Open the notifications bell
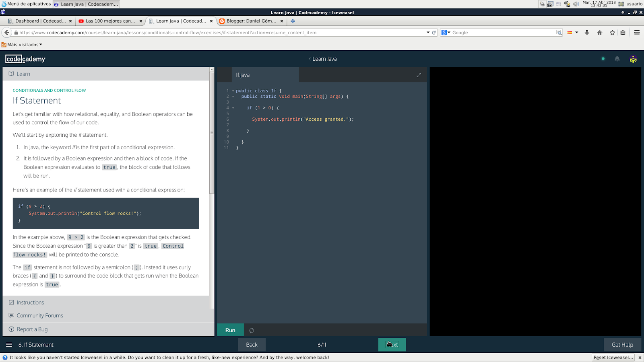Viewport: 644px width, 362px height. 617,59
